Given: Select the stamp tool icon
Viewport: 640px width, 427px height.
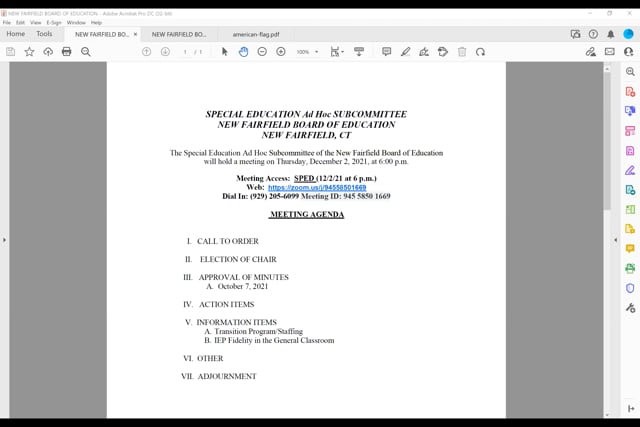Looking at the screenshot, I should point(443,52).
